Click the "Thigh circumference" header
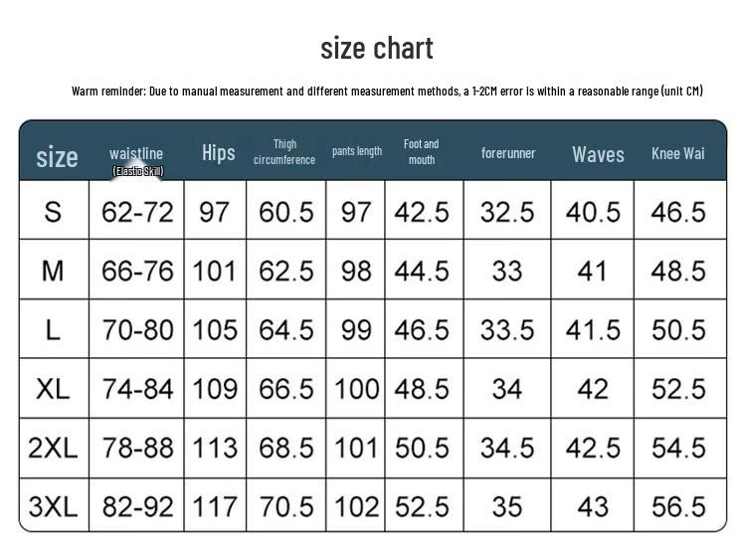 (x=284, y=152)
